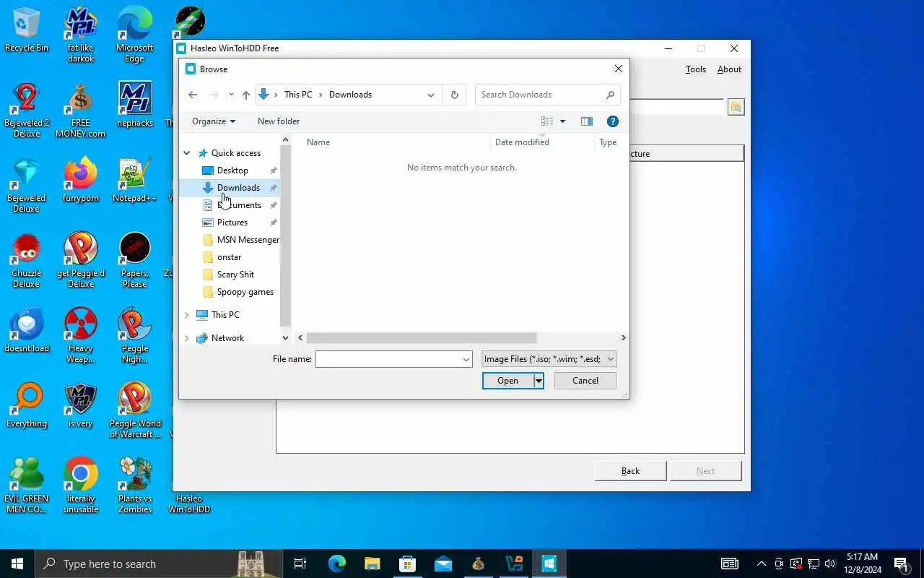Open the Recycle Bin desktop icon
The image size is (924, 578).
tap(27, 30)
